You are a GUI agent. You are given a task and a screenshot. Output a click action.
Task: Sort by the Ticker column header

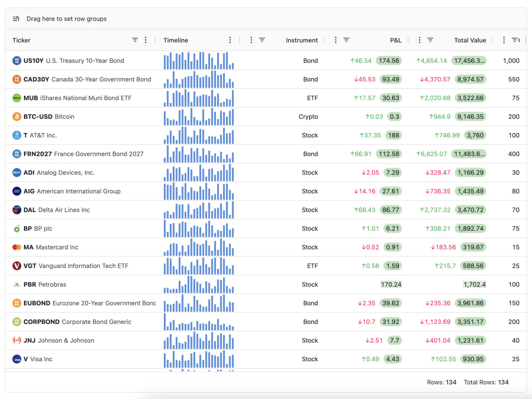pos(21,40)
